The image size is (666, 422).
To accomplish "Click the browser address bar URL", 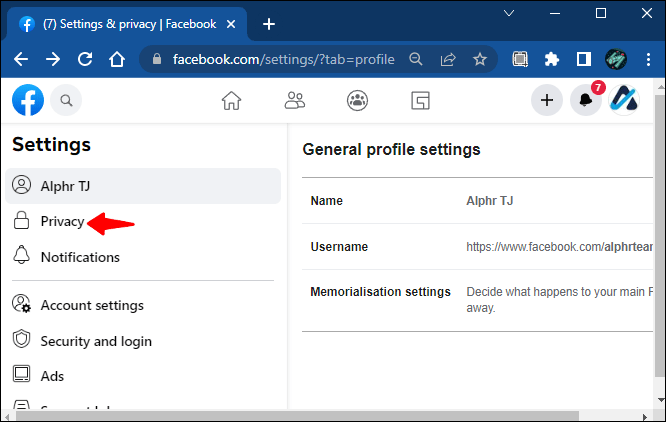I will (284, 59).
